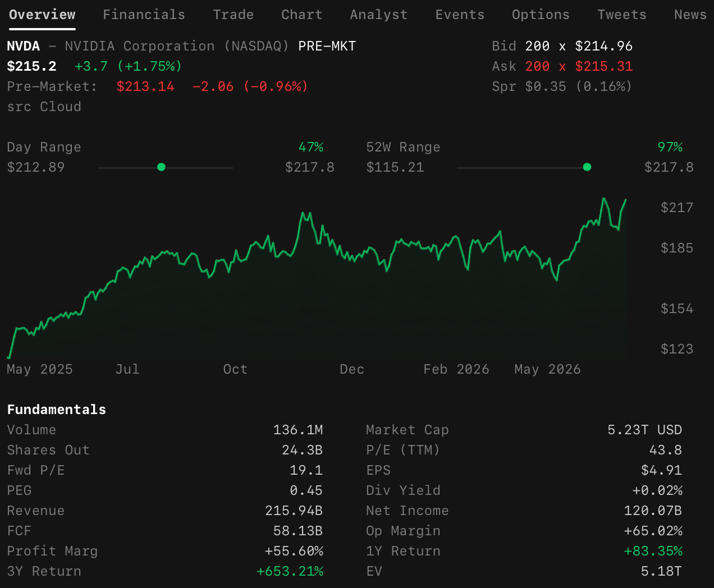Click the Market Cap value 5.23T USD
The width and height of the screenshot is (714, 588).
[x=645, y=430]
